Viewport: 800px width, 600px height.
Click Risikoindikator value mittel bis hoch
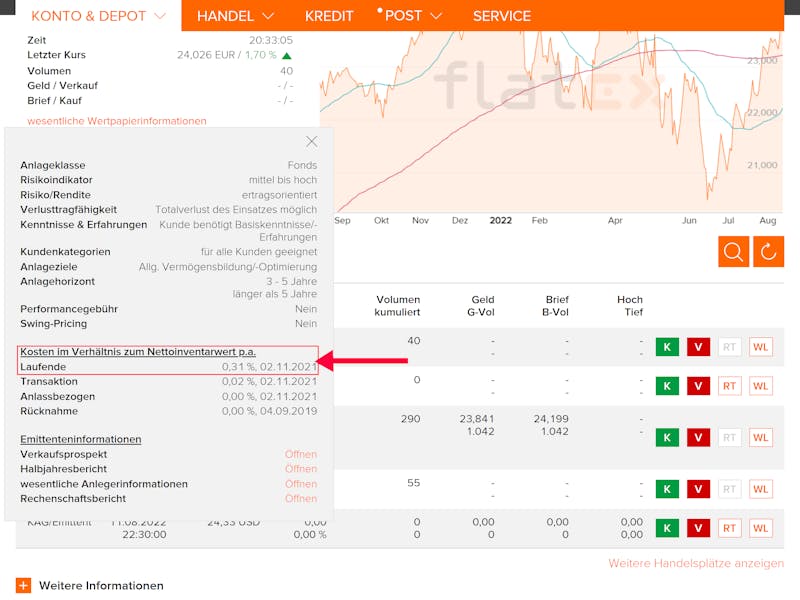click(283, 180)
